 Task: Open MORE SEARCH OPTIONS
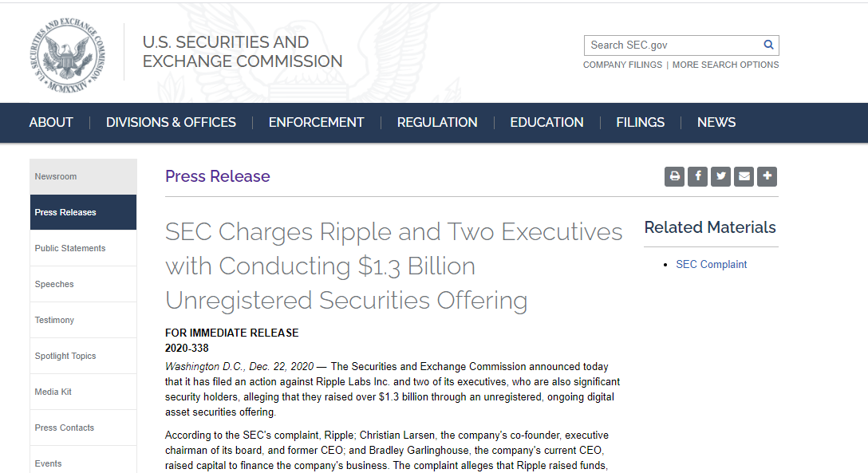coord(725,65)
